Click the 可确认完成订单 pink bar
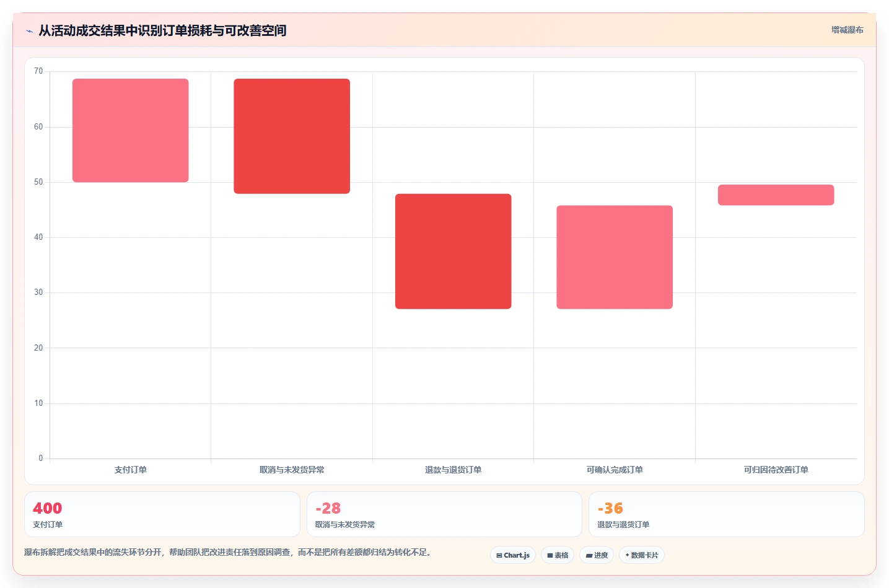Screen dimensions: 889x588 click(615, 257)
